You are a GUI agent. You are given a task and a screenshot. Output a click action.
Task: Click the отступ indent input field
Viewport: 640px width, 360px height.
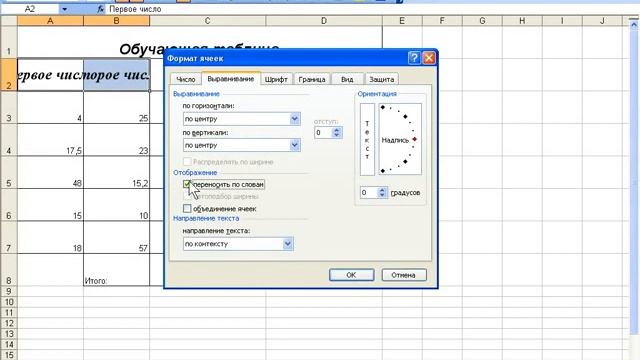(x=323, y=133)
